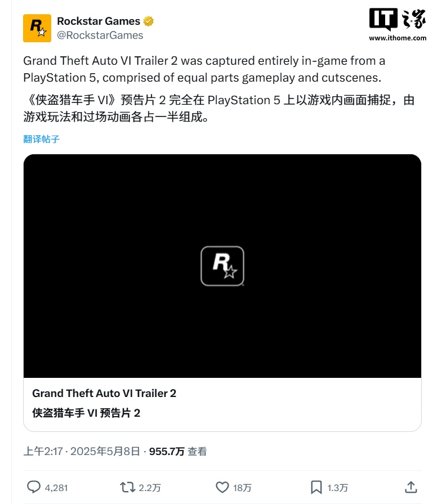Click the Rockstar Games profile avatar

(37, 28)
